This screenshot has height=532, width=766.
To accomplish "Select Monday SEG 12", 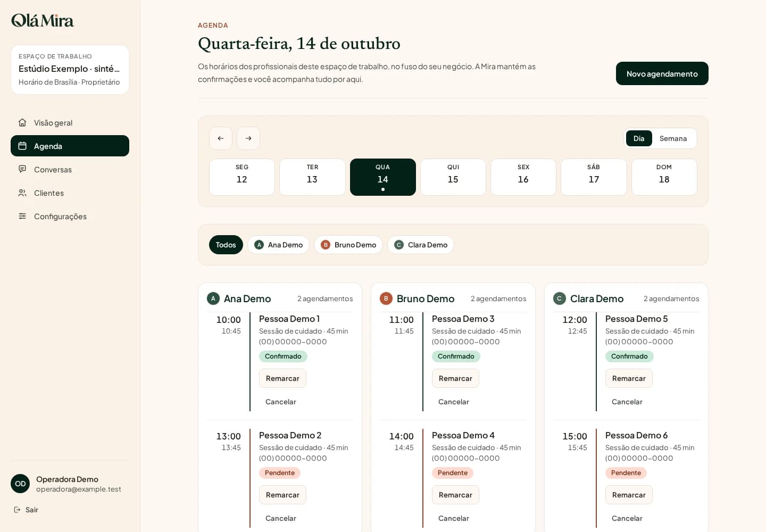I will [x=242, y=177].
